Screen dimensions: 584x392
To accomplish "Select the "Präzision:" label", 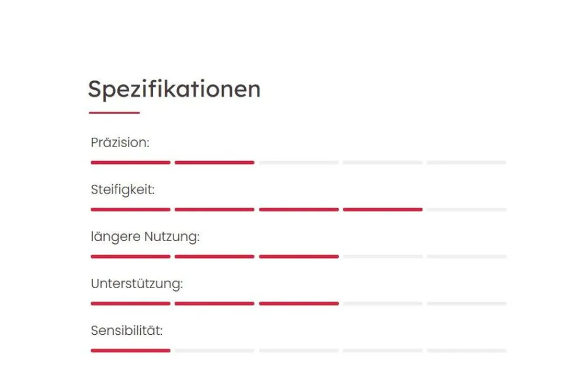I will click(x=120, y=142).
